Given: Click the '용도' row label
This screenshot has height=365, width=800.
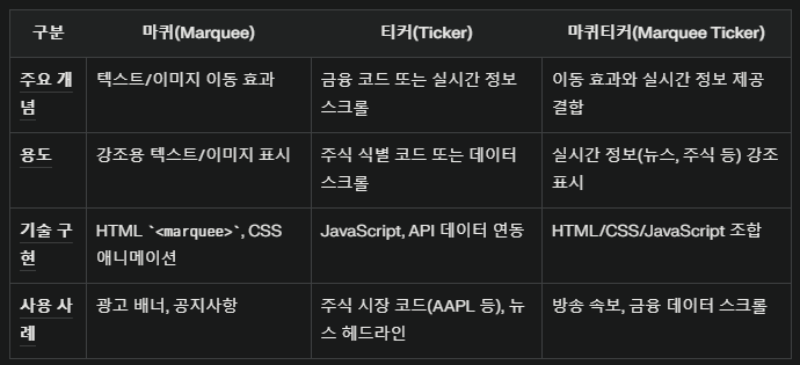Looking at the screenshot, I should (x=48, y=170).
